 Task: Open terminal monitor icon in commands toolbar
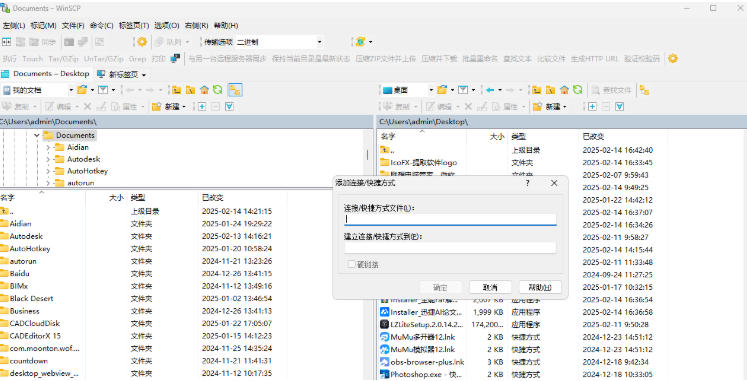[175, 59]
